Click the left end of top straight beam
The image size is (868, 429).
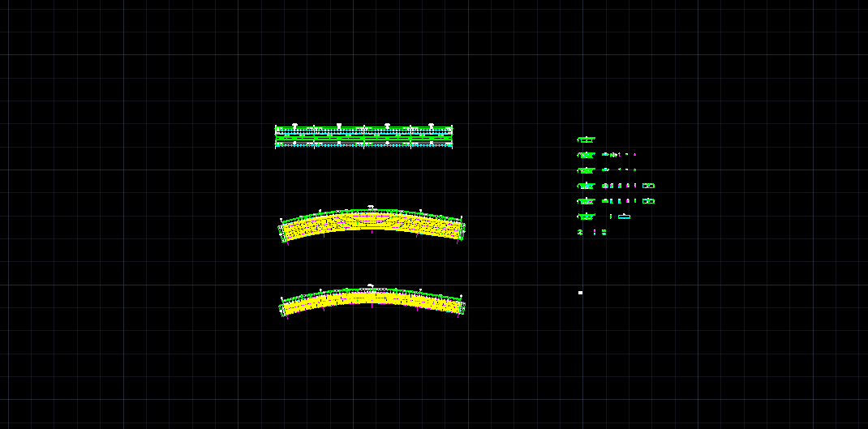tap(277, 136)
